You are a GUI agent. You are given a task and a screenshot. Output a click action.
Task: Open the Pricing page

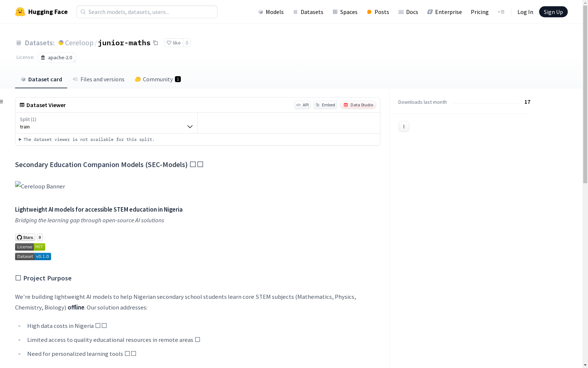tap(480, 12)
